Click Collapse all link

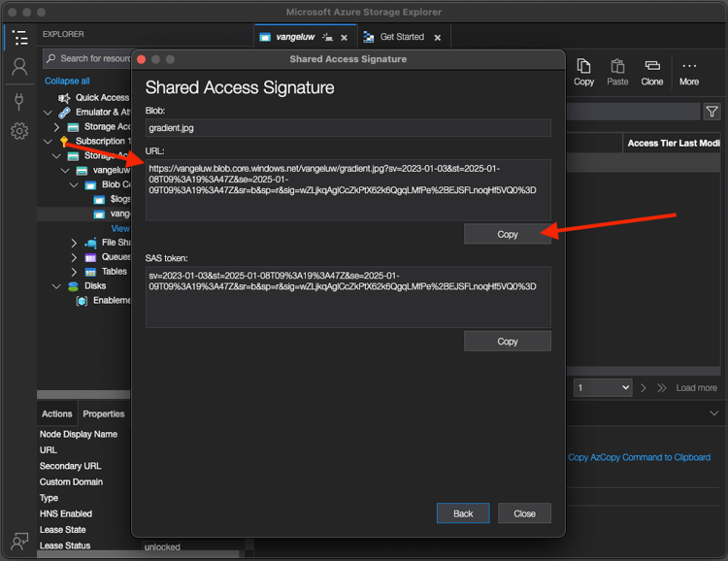(x=67, y=82)
